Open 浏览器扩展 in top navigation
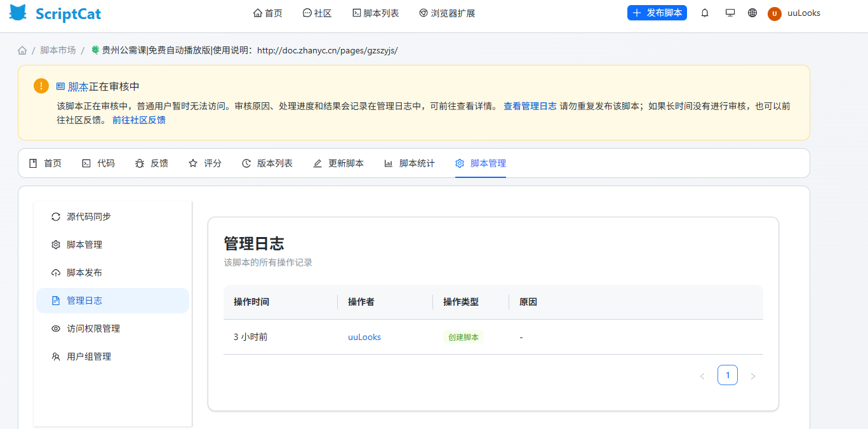 (447, 13)
